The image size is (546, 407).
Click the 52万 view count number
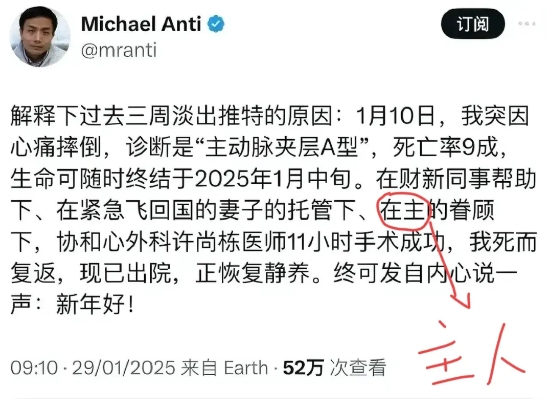coord(303,368)
